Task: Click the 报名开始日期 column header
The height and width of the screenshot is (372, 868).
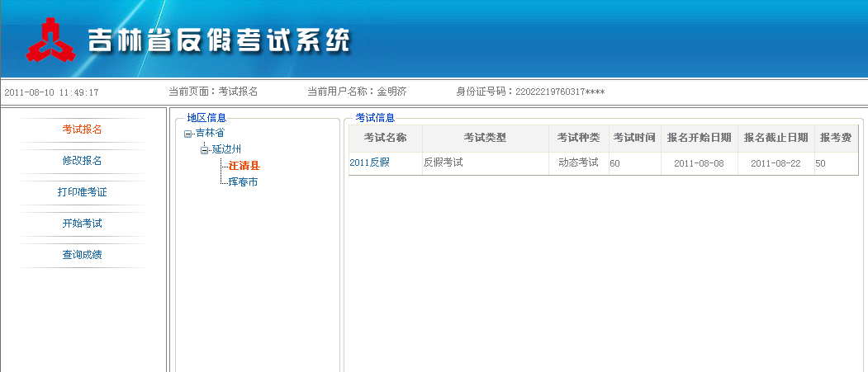Action: pyautogui.click(x=700, y=139)
